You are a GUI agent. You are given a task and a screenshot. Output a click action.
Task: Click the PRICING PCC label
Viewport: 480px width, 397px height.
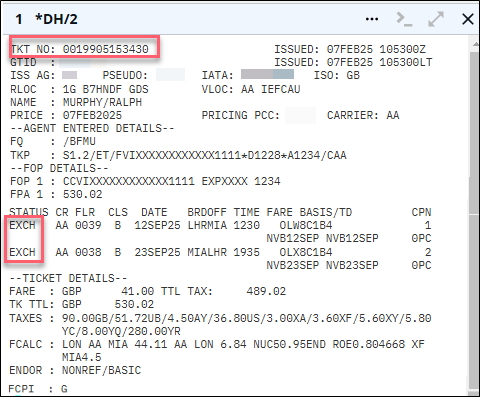tap(240, 115)
